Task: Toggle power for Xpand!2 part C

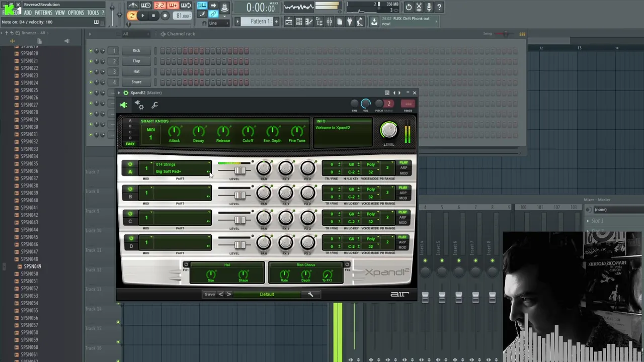Action: (x=130, y=214)
